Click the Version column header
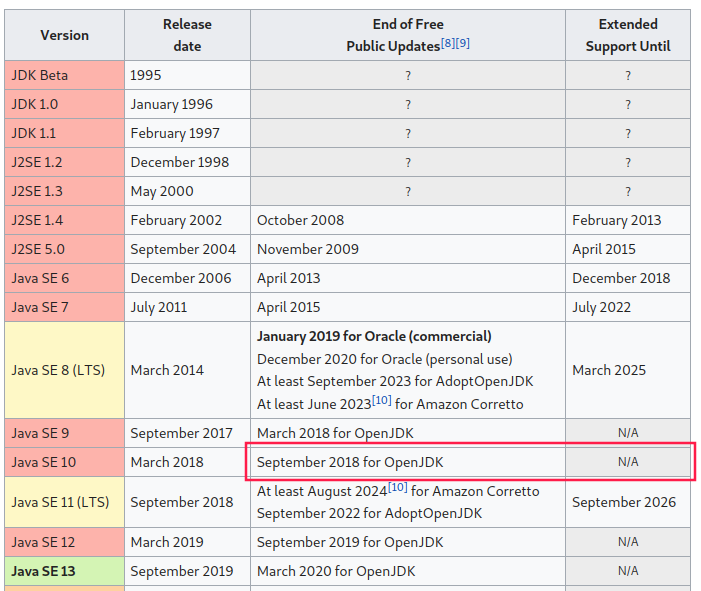The height and width of the screenshot is (591, 701). (64, 35)
